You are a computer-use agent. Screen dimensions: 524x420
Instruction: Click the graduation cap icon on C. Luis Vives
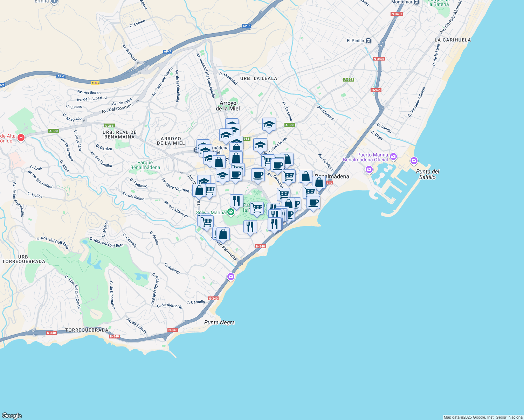click(x=260, y=144)
